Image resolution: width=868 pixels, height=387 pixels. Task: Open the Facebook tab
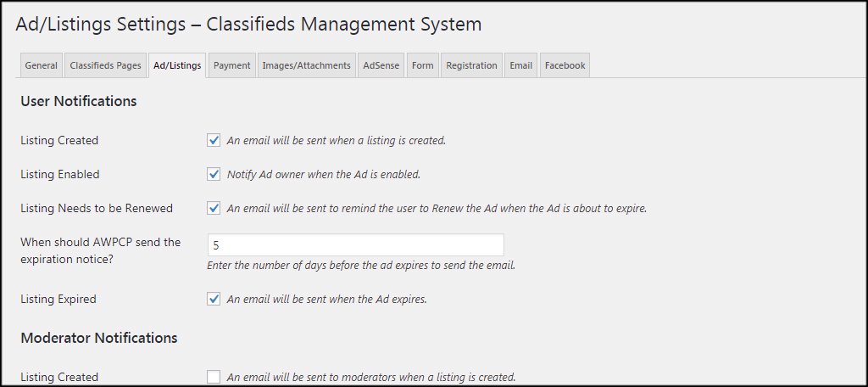click(565, 65)
